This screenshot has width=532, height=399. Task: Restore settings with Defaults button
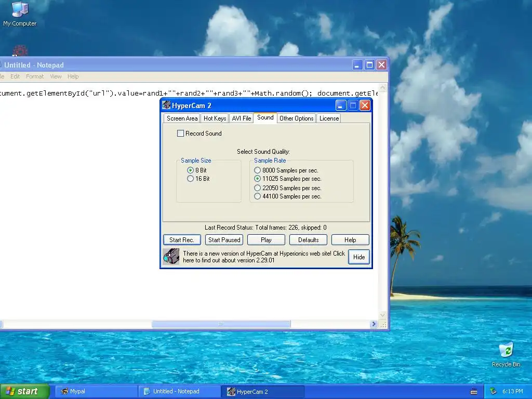click(308, 240)
